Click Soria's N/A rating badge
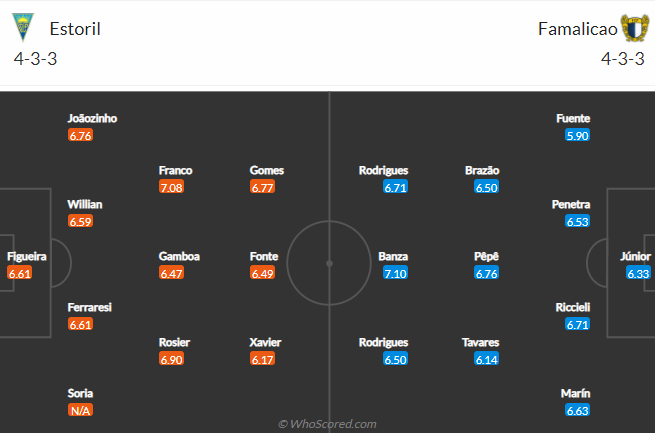The height and width of the screenshot is (433, 655). coord(80,410)
